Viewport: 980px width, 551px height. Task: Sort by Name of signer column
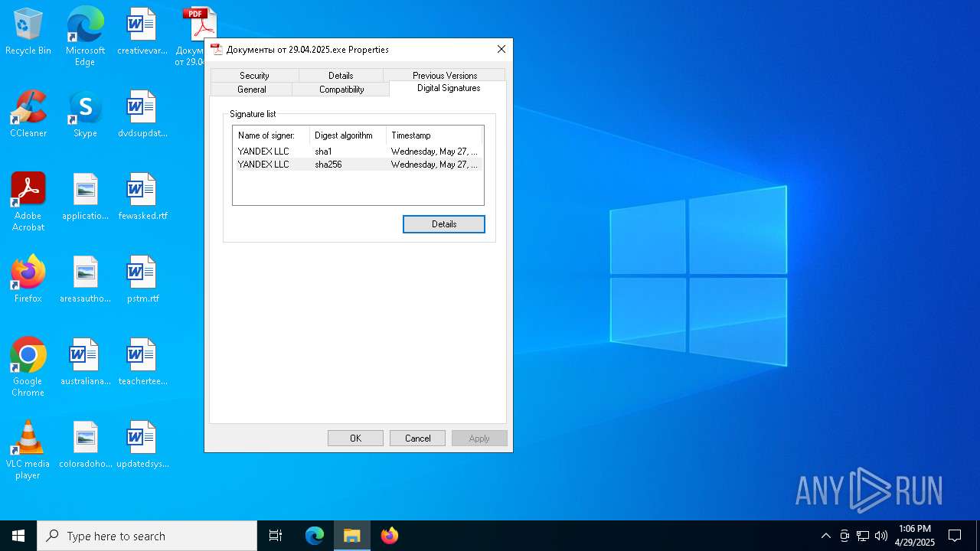coord(271,135)
